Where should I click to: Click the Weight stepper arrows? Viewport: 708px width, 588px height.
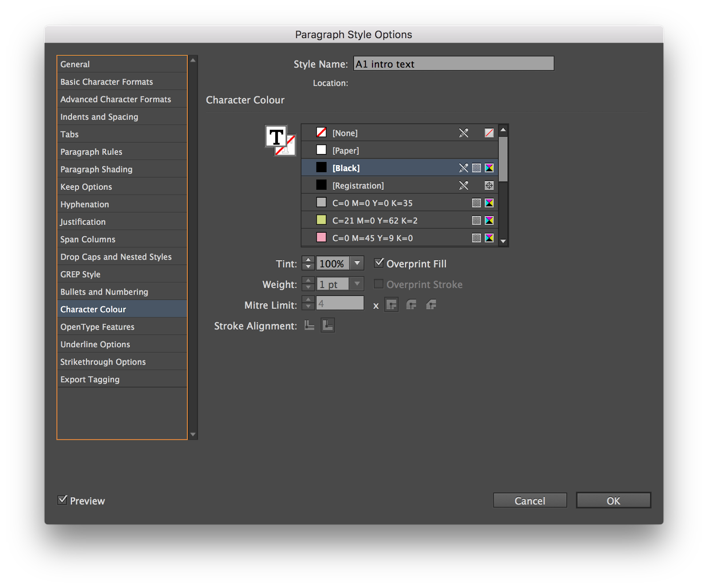tap(308, 284)
